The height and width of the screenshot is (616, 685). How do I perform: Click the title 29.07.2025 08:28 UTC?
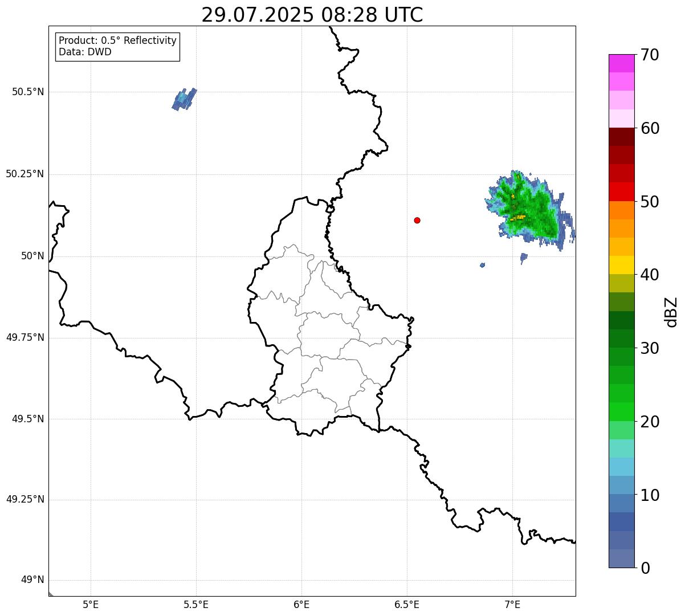pyautogui.click(x=312, y=15)
